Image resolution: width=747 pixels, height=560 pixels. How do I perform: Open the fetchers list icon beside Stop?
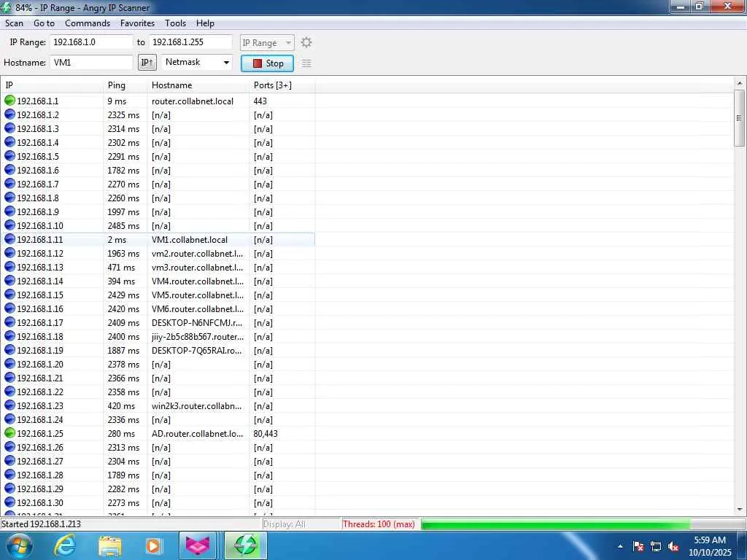click(306, 63)
